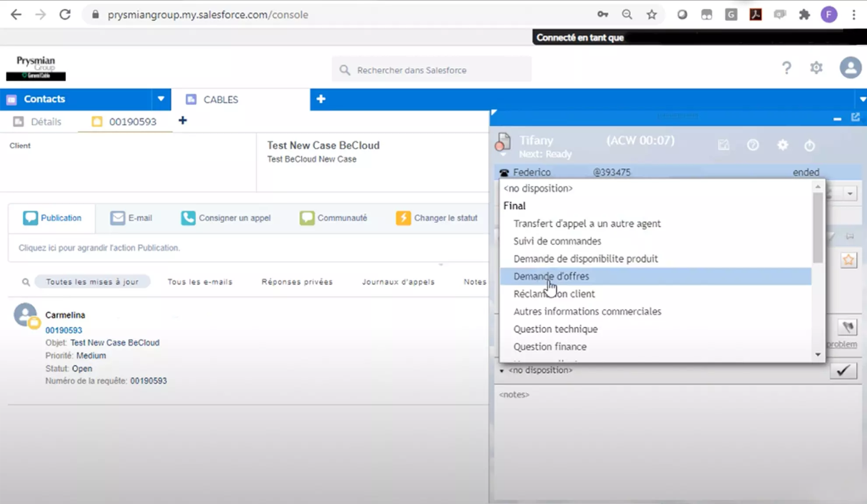The image size is (867, 504).
Task: Click the Publication text box to expand
Action: [248, 248]
